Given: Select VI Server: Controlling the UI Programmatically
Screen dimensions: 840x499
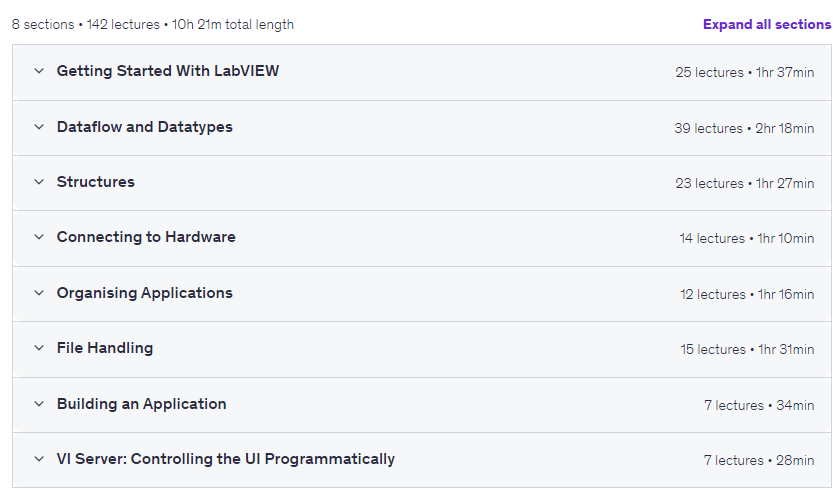Looking at the screenshot, I should [x=226, y=459].
